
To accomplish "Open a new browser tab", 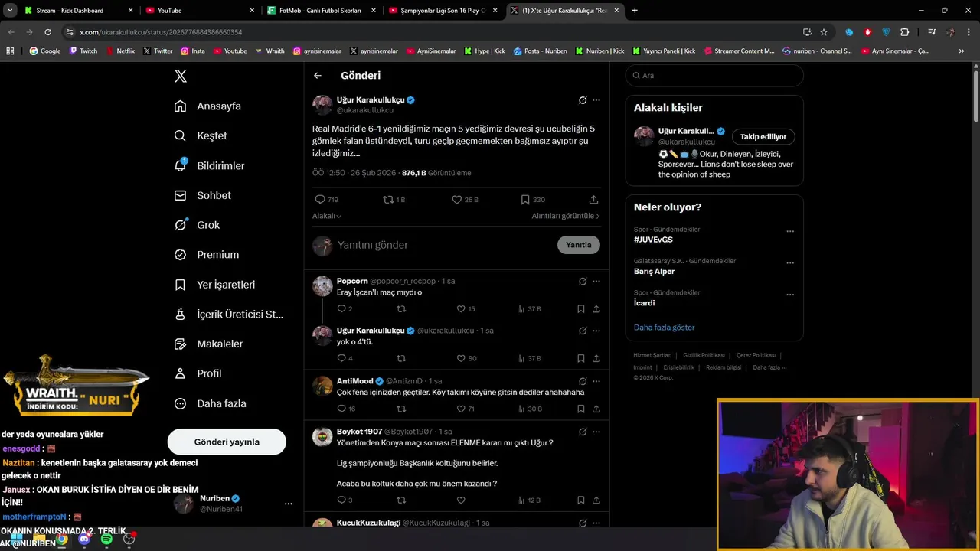I will 635,11.
